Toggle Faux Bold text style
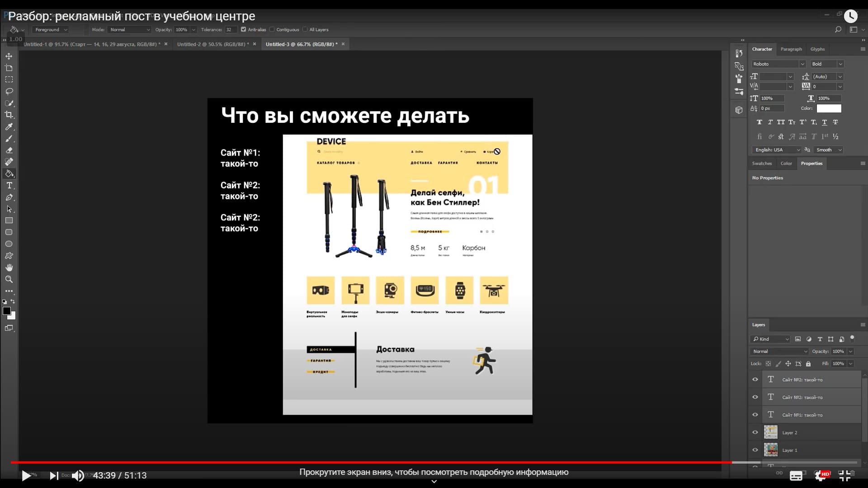868x488 pixels. [759, 122]
